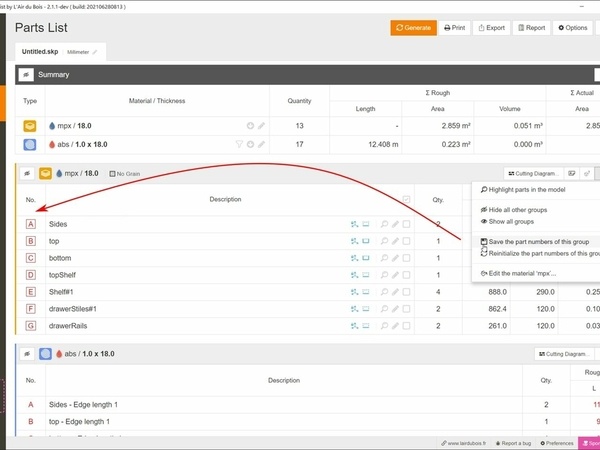Image resolution: width=600 pixels, height=450 pixels.
Task: Collapse the Summary section
Action: (26, 74)
